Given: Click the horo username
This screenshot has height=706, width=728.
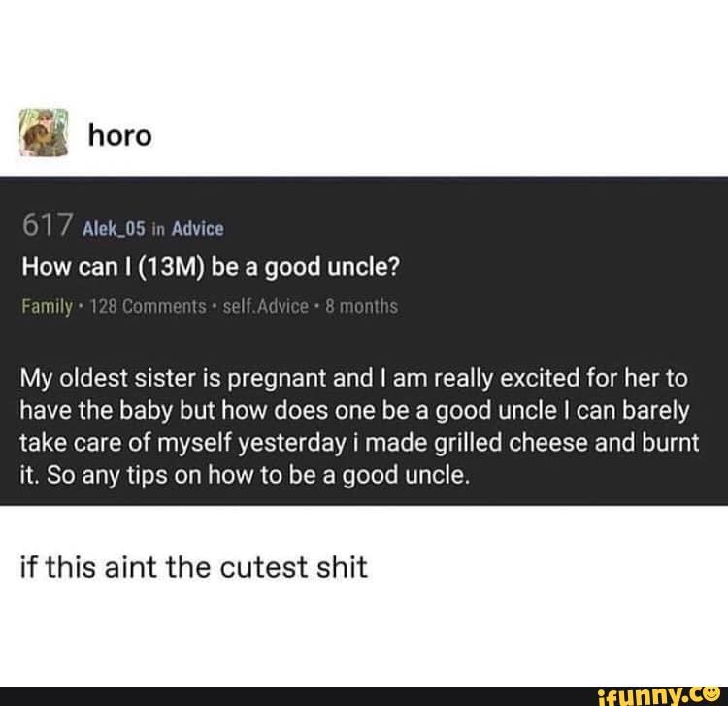Looking at the screenshot, I should [119, 136].
